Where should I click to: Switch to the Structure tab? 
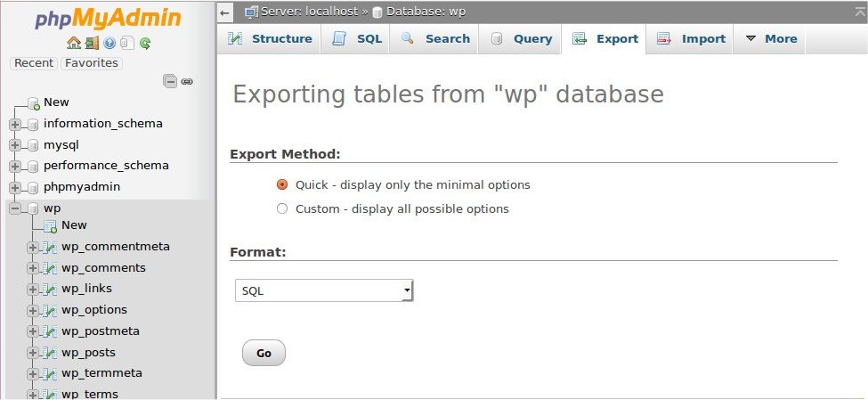tap(270, 39)
